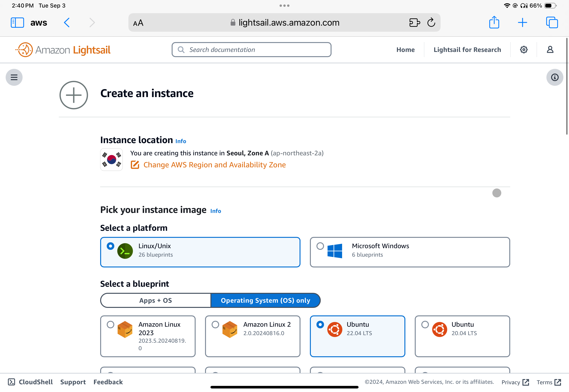Focus the Search documentation field
The height and width of the screenshot is (392, 569).
251,50
